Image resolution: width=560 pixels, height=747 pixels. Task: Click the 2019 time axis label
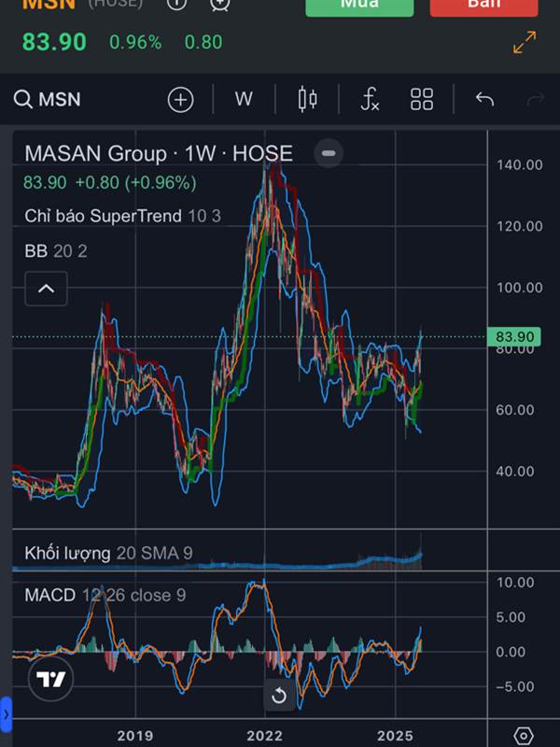135,736
